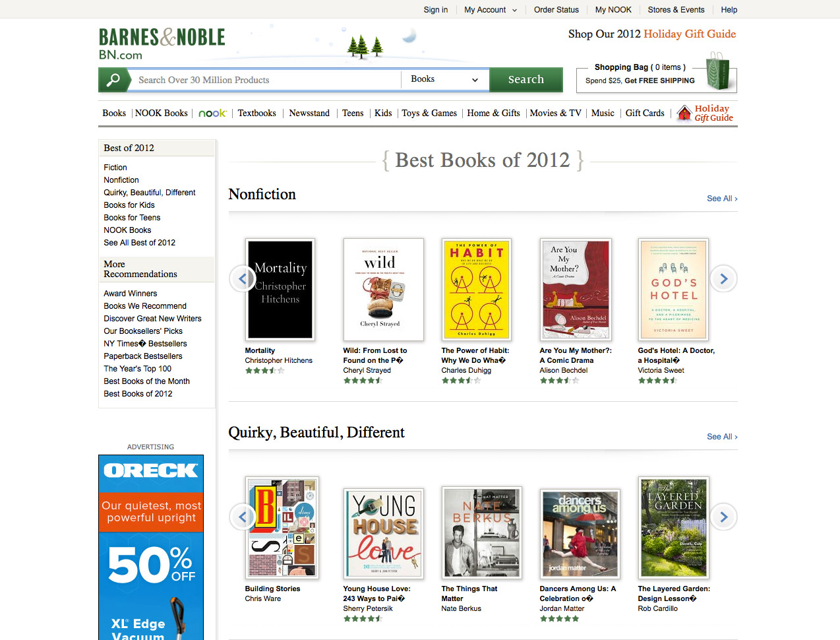Select Toys & Games in navigation bar
840x640 pixels.
pos(429,113)
